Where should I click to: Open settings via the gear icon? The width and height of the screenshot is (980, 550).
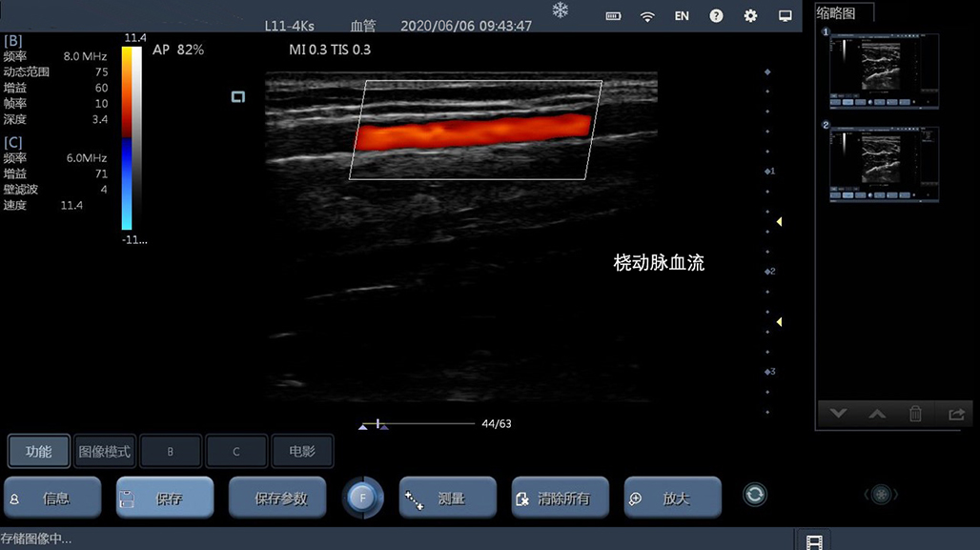pos(750,16)
